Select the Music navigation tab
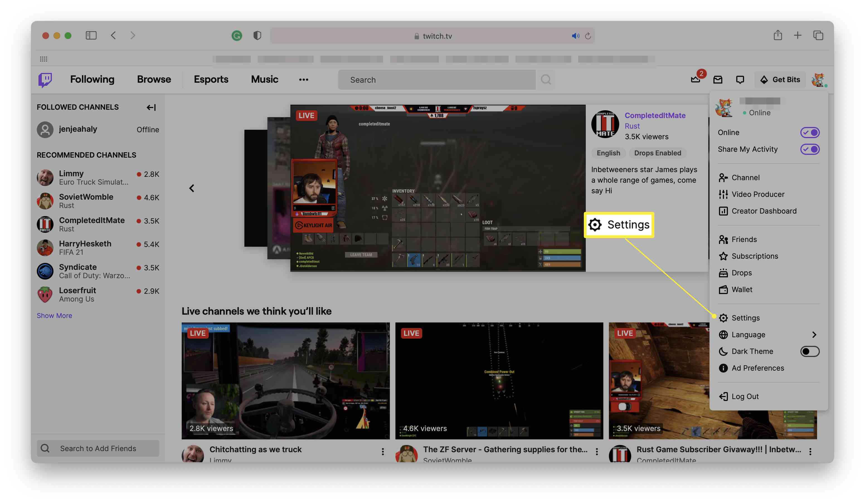Viewport: 865px width, 504px height. (264, 79)
